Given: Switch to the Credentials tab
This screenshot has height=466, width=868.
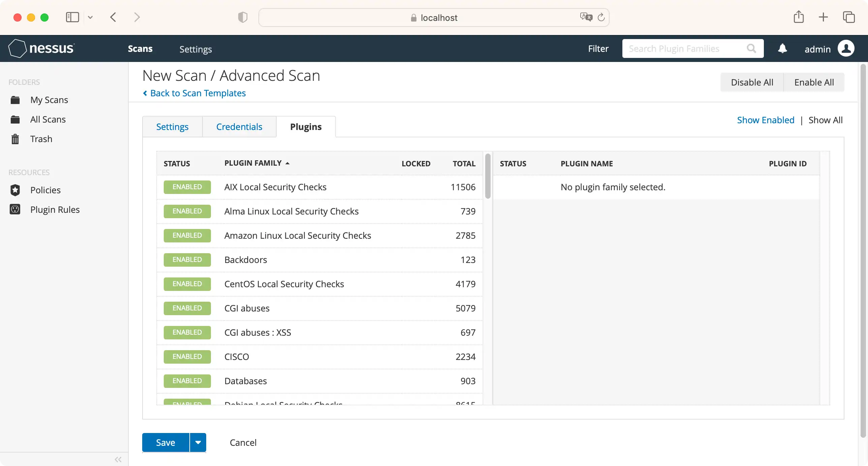Looking at the screenshot, I should click(x=239, y=126).
